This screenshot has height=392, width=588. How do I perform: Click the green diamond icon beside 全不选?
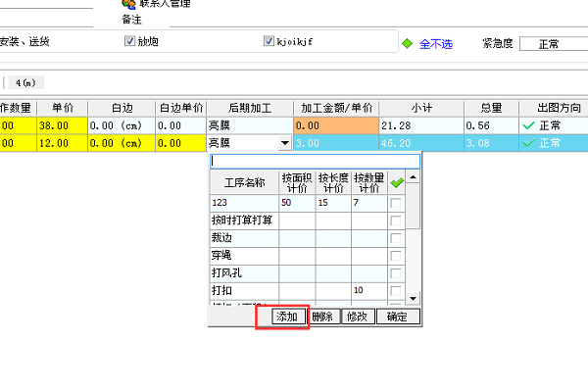(x=407, y=43)
